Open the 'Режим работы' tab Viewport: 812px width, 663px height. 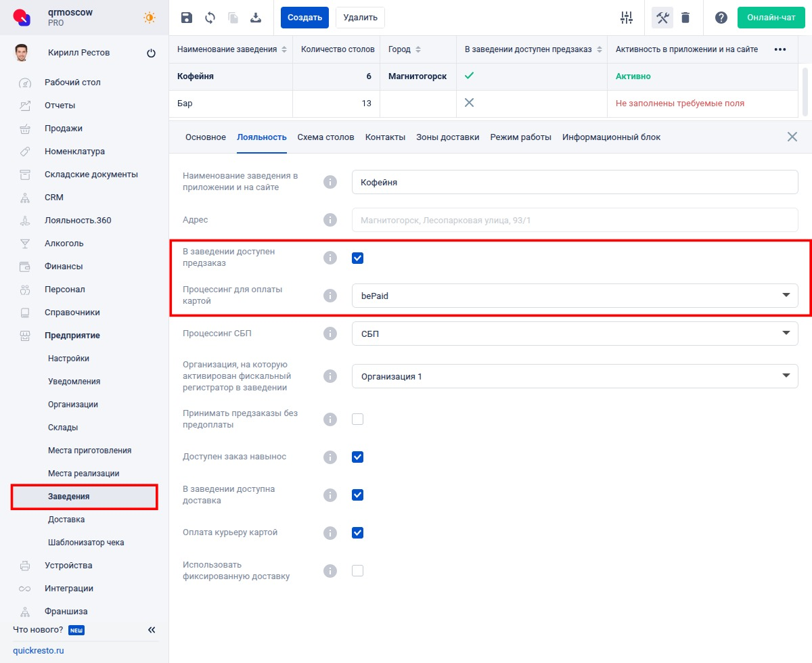coord(519,137)
